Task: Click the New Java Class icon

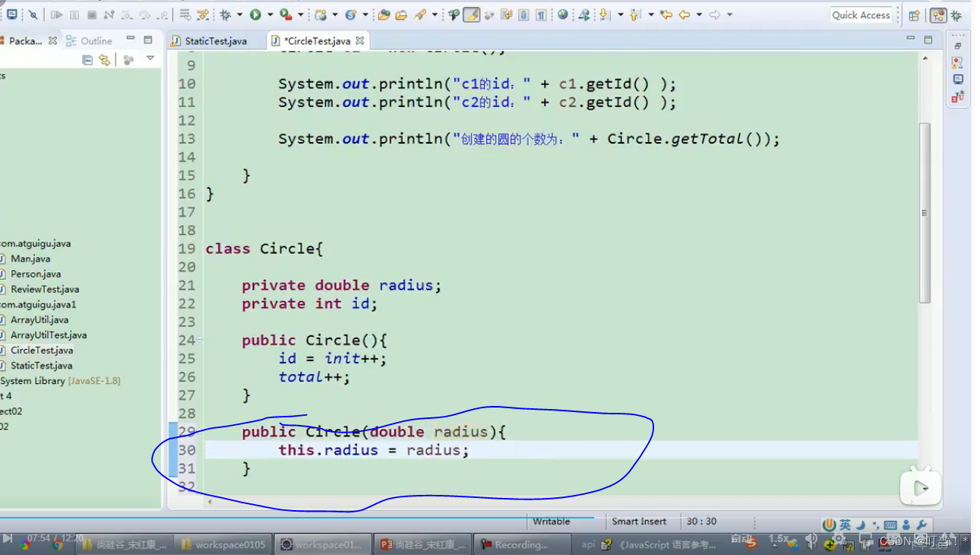Action: tap(350, 14)
